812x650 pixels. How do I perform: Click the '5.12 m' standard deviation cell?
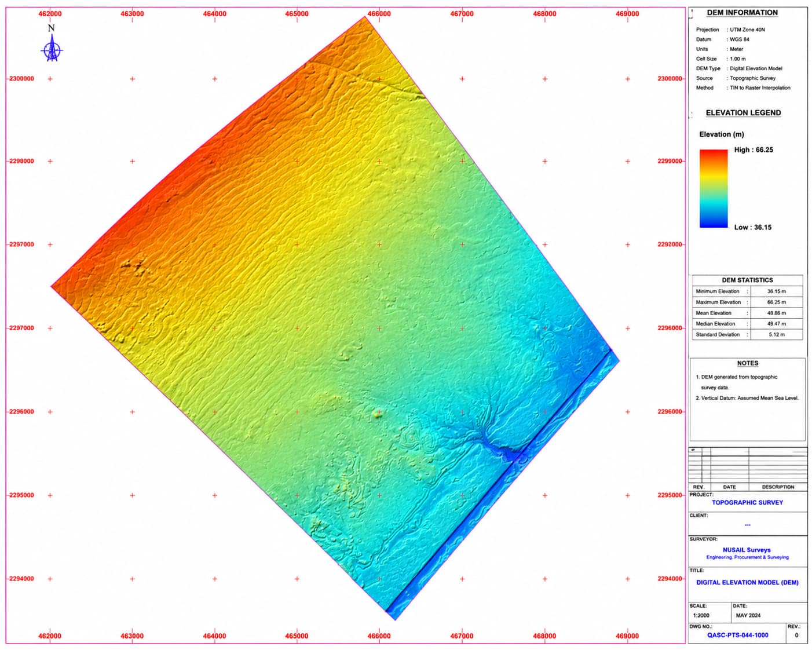coord(777,335)
